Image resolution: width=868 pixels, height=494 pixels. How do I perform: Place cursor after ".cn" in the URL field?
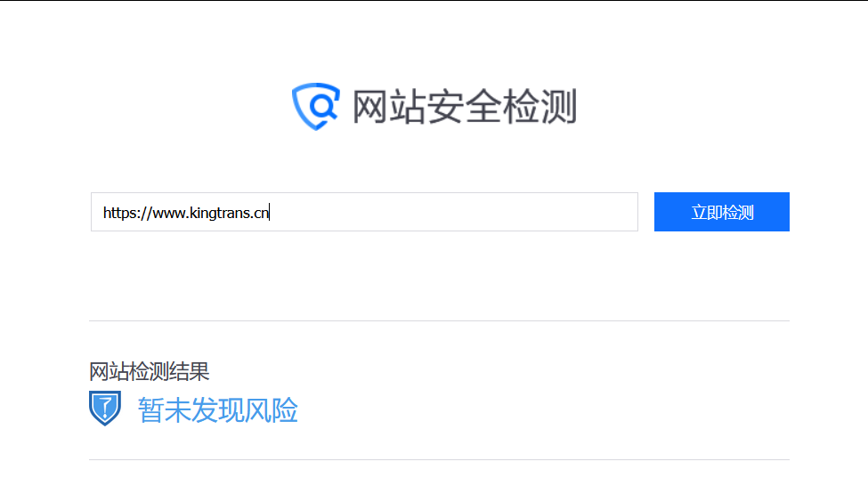pyautogui.click(x=270, y=213)
